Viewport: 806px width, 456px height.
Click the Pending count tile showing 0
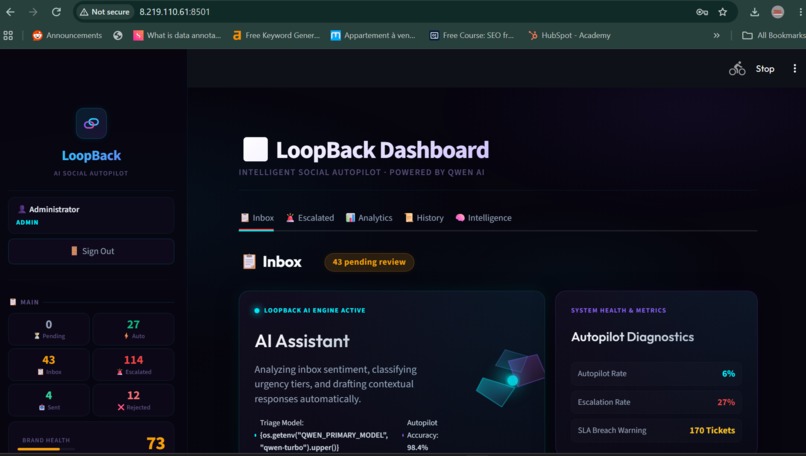49,329
